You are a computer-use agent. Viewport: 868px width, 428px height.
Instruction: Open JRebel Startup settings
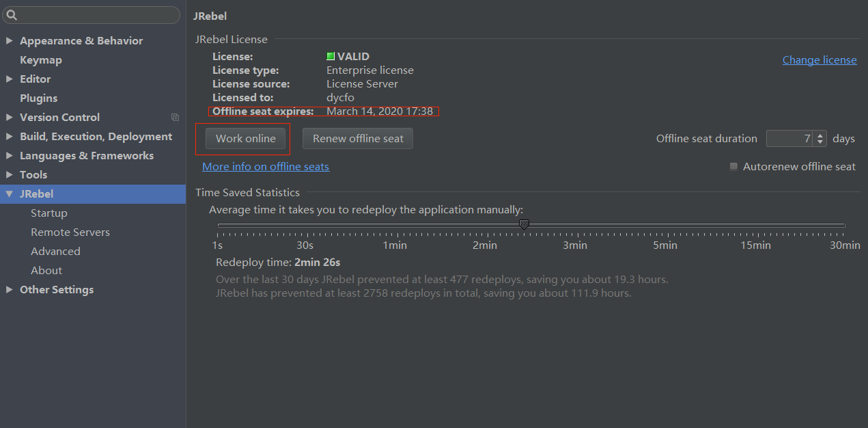click(x=49, y=213)
